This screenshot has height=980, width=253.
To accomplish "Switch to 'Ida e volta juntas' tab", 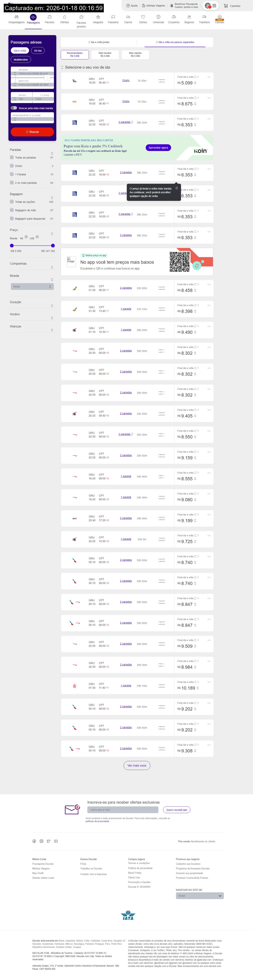I will coord(99,42).
